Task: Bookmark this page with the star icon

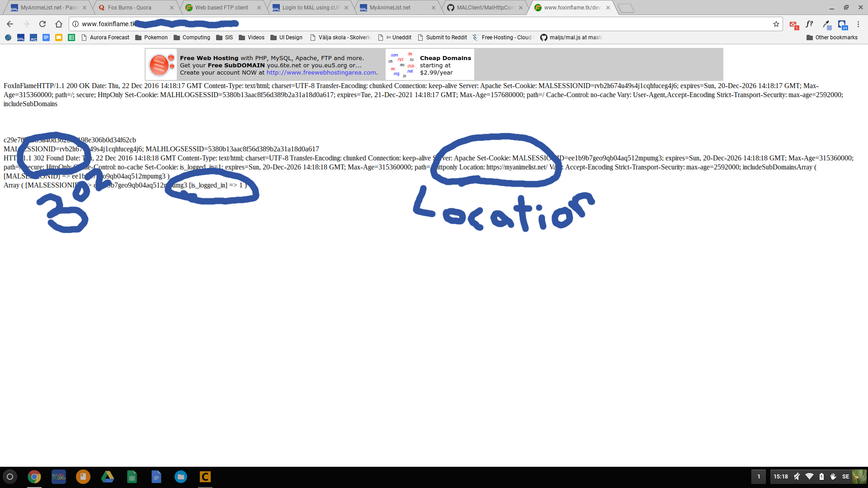Action: pos(776,24)
